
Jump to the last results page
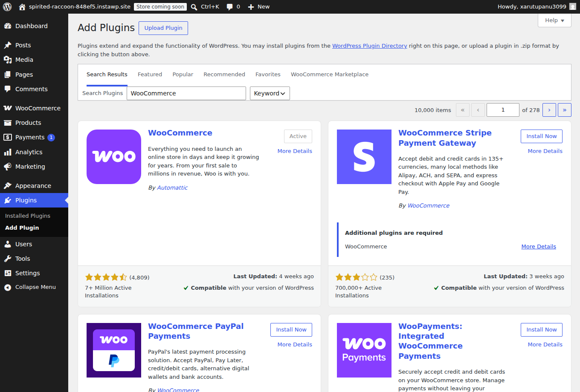click(565, 110)
